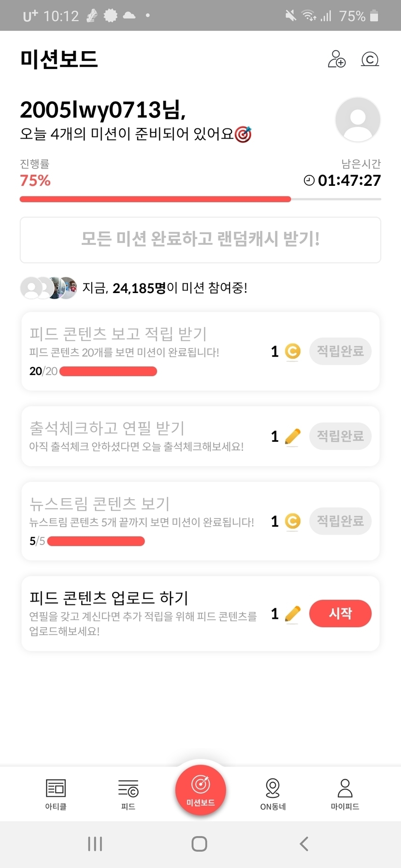Tap the 미션보드 center target button

click(x=200, y=790)
